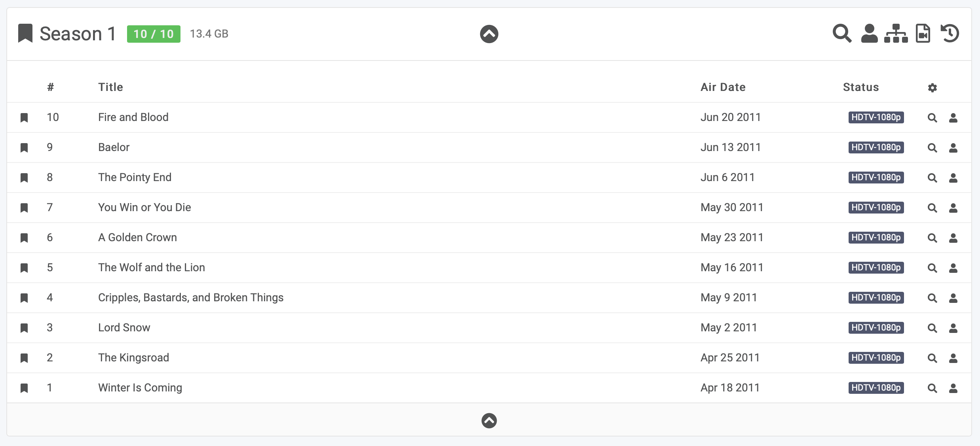Click the Jun 13 2011 air date
The image size is (980, 446).
coord(731,147)
